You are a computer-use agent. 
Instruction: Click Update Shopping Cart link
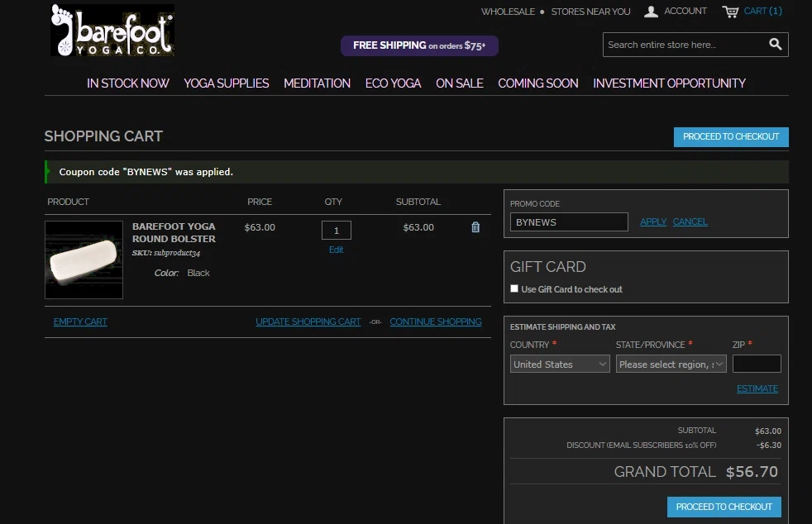pyautogui.click(x=308, y=322)
